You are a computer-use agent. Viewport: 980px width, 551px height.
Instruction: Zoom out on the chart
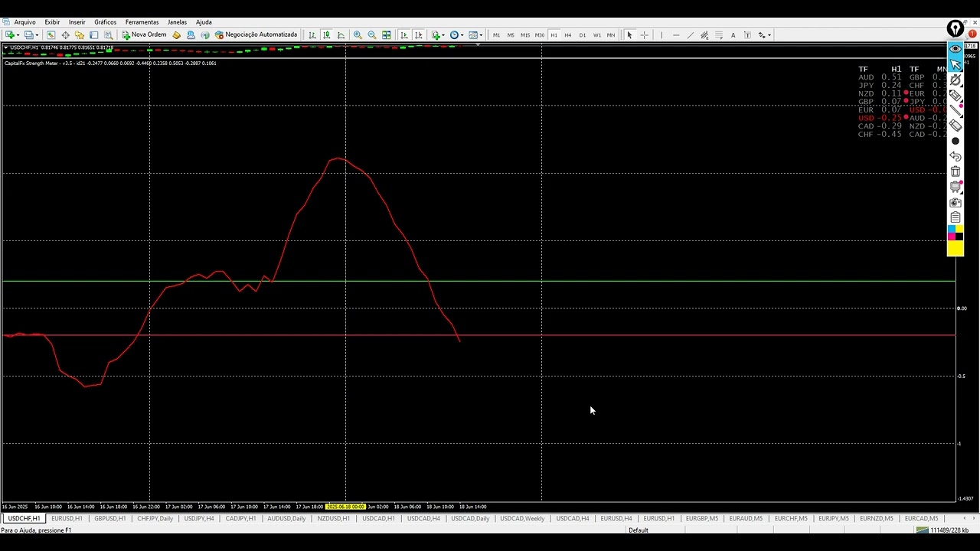click(371, 34)
